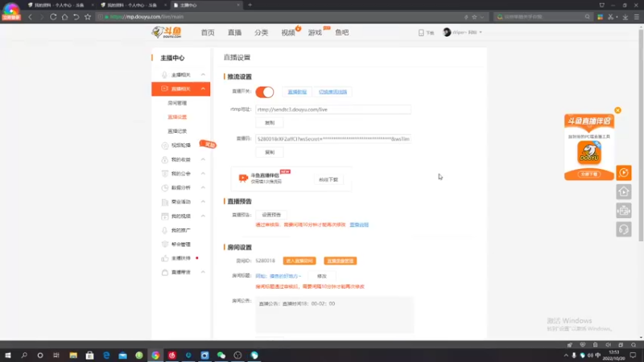Click the browser back arrow
Image resolution: width=644 pixels, height=362 pixels.
tap(30, 17)
